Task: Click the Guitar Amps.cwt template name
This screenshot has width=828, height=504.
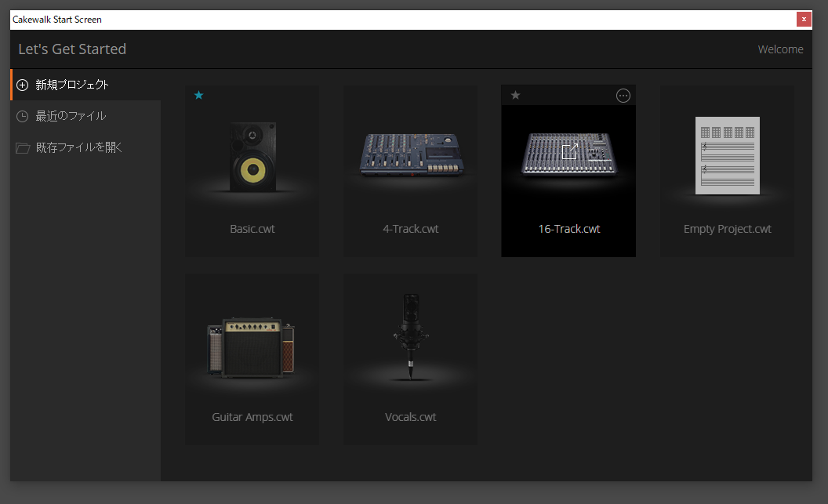Action: (x=252, y=417)
